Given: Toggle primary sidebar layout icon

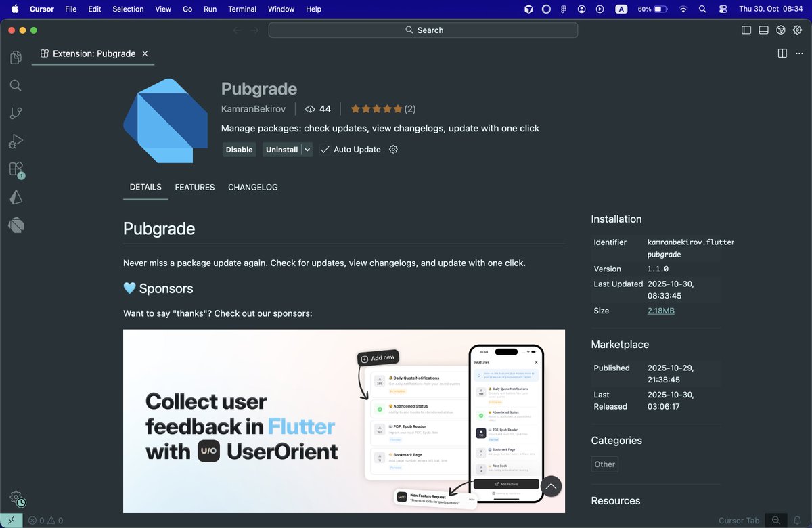Looking at the screenshot, I should (746, 30).
